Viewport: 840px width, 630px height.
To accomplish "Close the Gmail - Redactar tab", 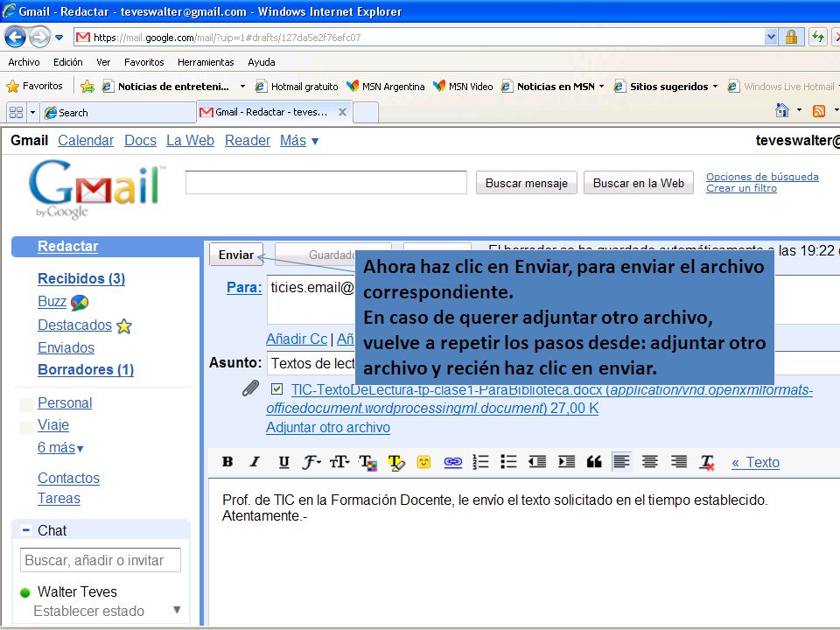I will pyautogui.click(x=342, y=112).
